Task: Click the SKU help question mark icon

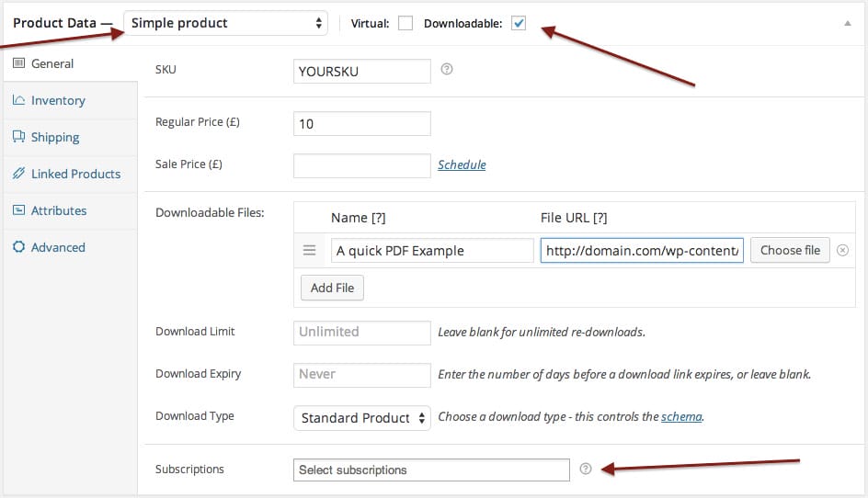Action: point(447,69)
